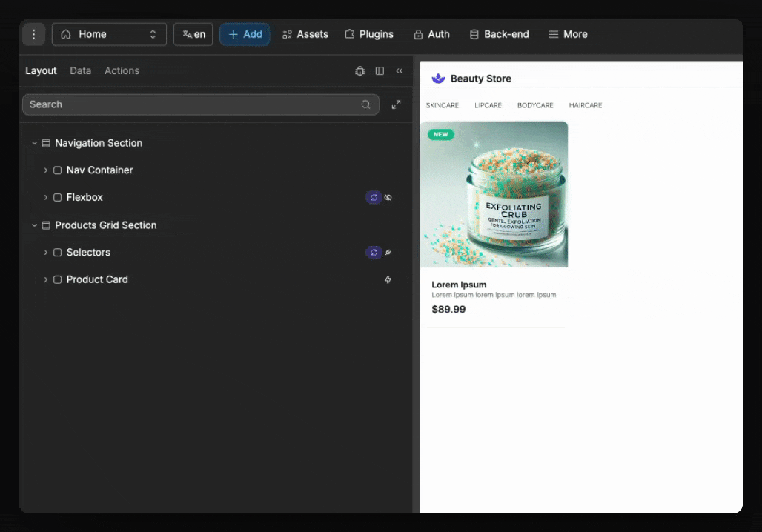Click the expand arrows beside Search
762x532 pixels.
point(397,105)
